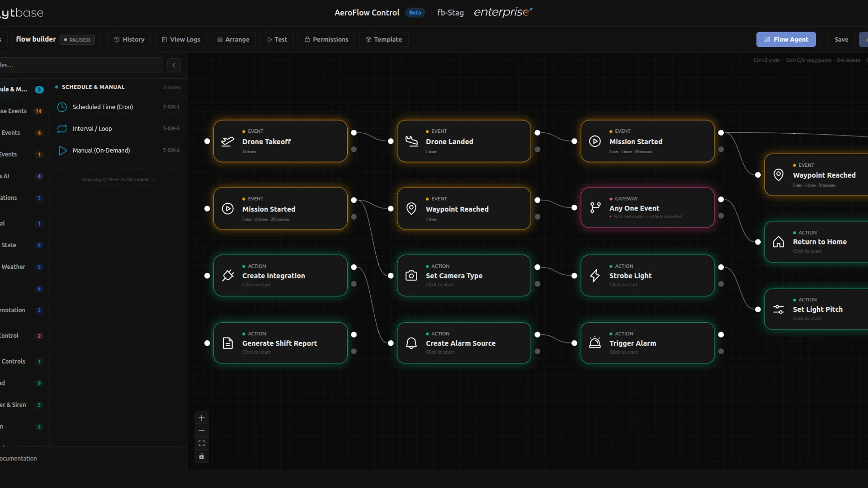Click the Generate Shift Report lower output port
Screen dimensions: 868x488
[354, 352]
